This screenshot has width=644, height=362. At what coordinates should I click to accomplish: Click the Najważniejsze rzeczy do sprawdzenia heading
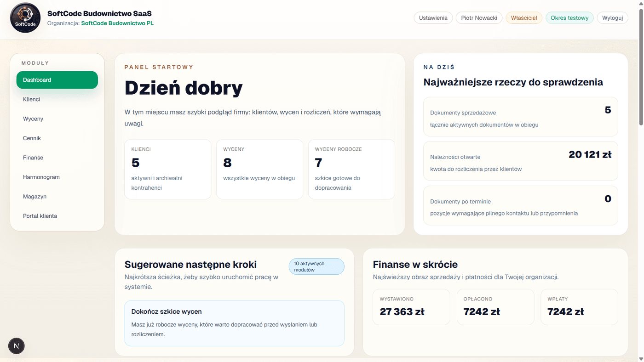click(513, 82)
